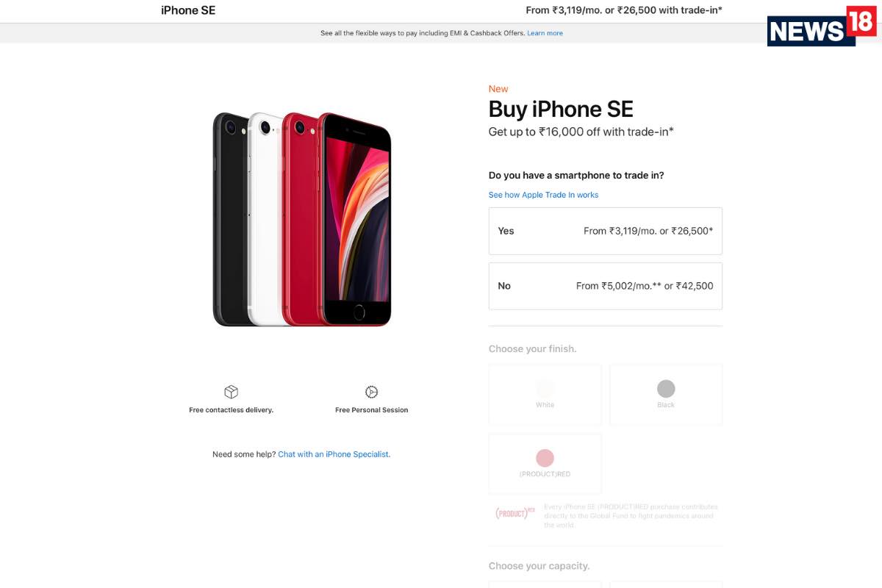Image resolution: width=882 pixels, height=588 pixels.
Task: Open See how Apple Trade In works
Action: click(543, 195)
